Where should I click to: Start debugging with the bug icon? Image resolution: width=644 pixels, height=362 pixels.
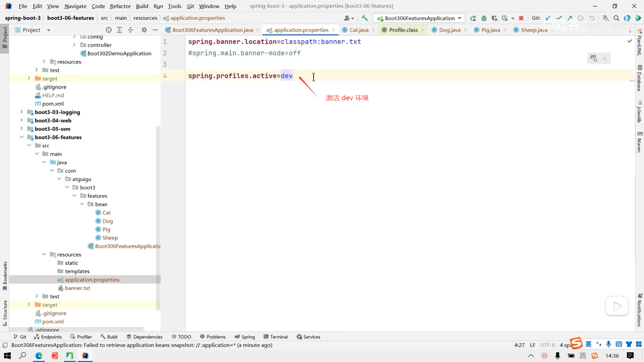(484, 18)
